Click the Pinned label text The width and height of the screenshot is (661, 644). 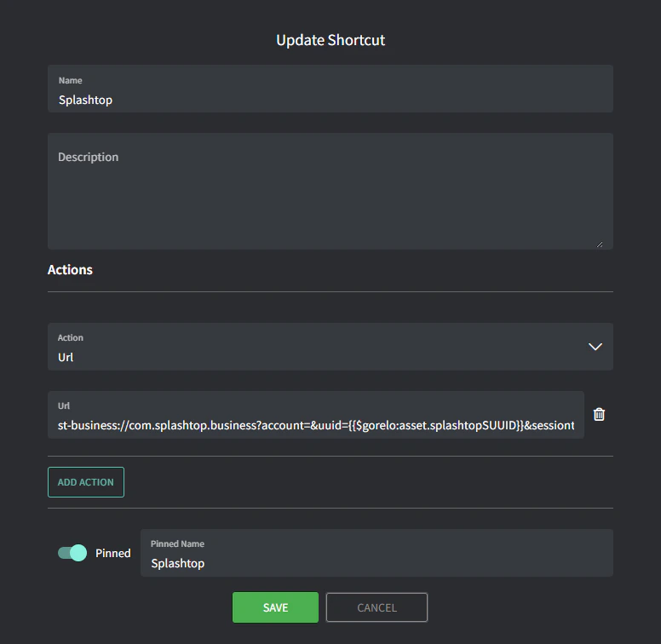point(113,553)
